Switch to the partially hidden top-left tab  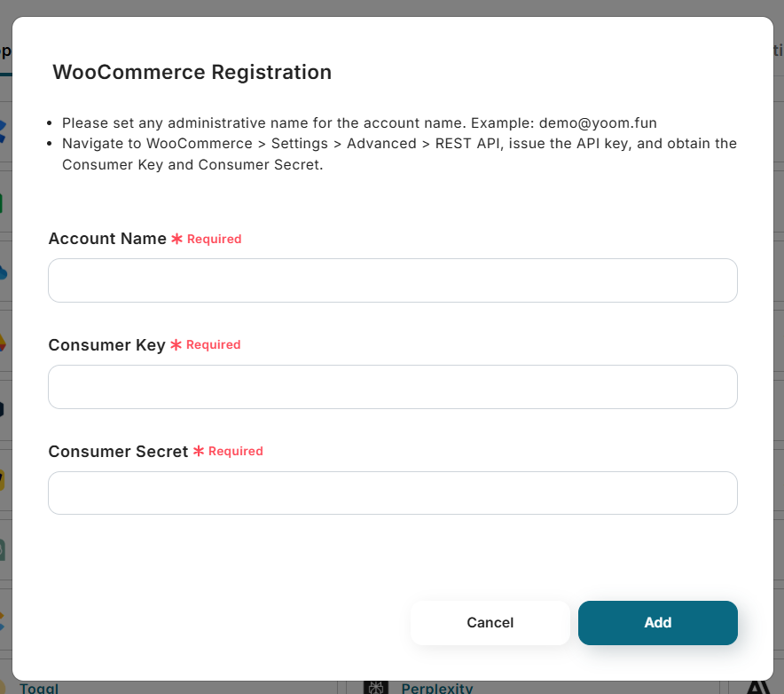point(5,51)
